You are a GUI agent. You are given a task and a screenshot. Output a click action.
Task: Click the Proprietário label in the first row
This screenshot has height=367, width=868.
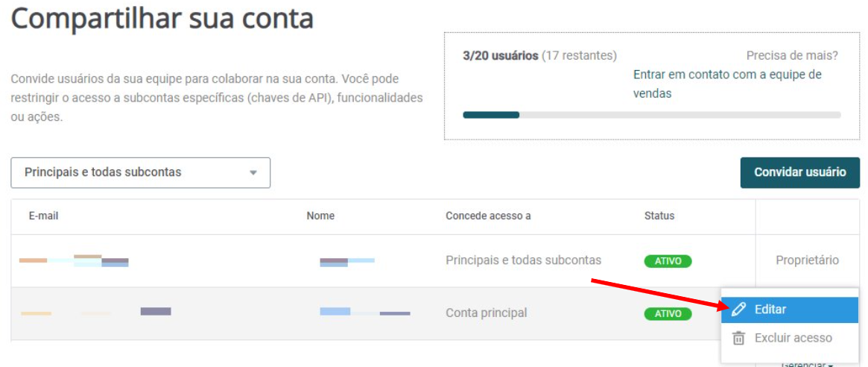tap(807, 260)
